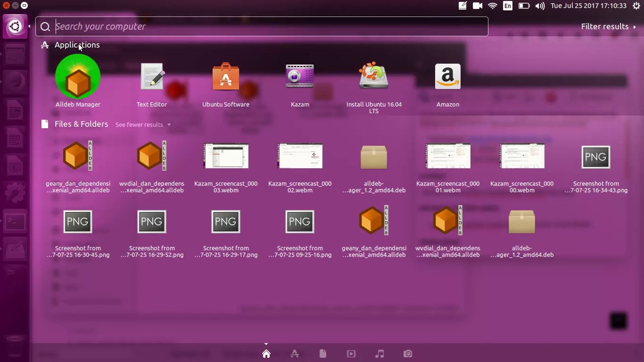Collapse with See fewer results
Viewport: 644px width, 362px height.
point(143,125)
